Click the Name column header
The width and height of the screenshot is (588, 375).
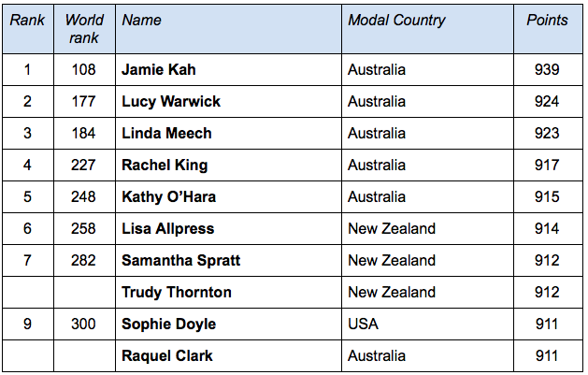[142, 21]
